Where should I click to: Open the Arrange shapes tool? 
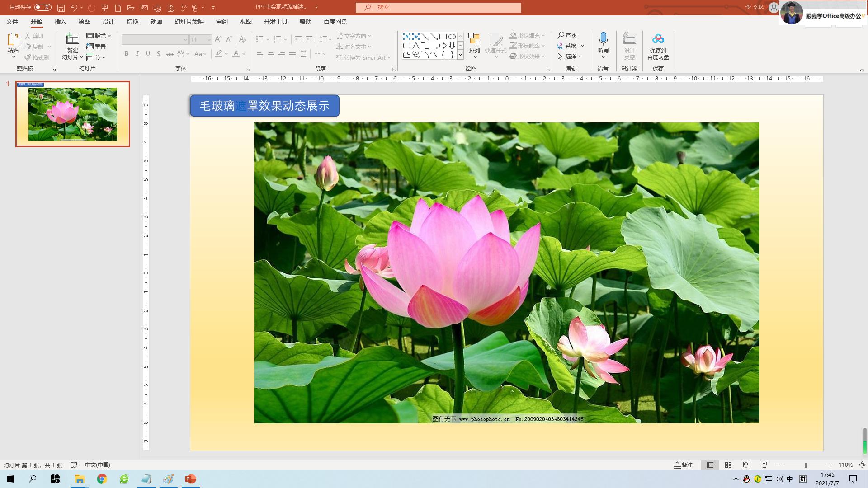(474, 44)
